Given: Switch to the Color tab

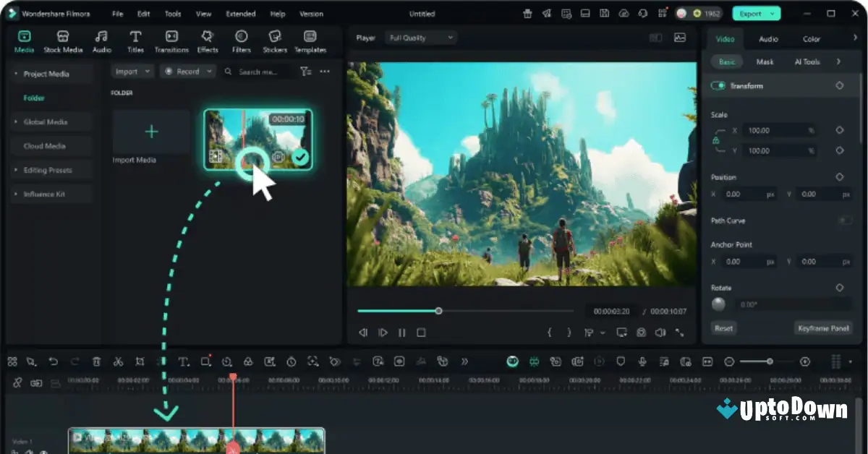Looking at the screenshot, I should click(811, 38).
